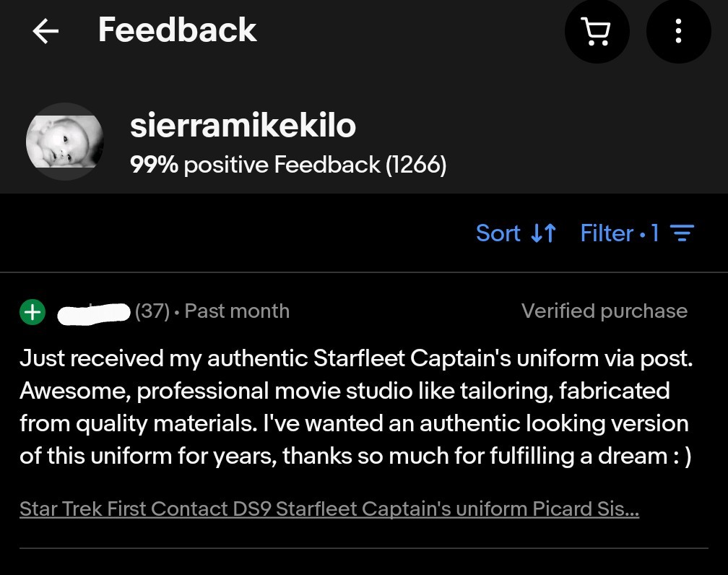Open the three-dot more options menu
Viewport: 728px width, 575px height.
[678, 31]
